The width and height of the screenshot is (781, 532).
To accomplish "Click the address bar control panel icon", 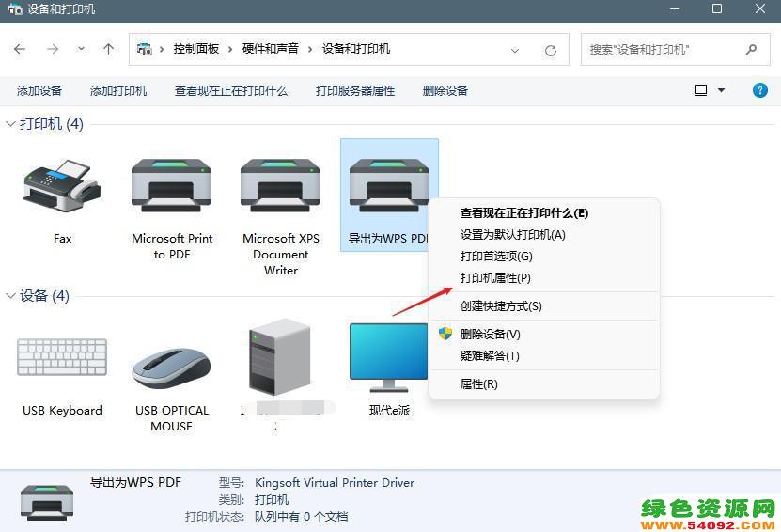I will click(x=145, y=49).
